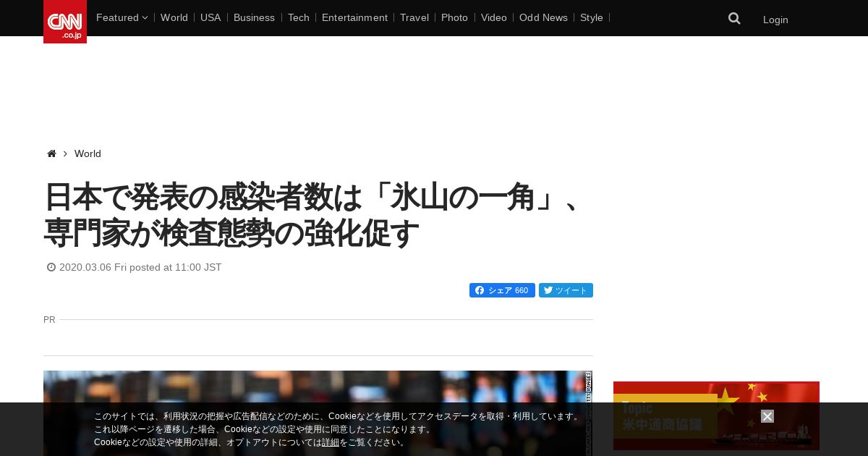The height and width of the screenshot is (456, 868).
Task: Expand the Featured dropdown menu
Action: (x=122, y=17)
